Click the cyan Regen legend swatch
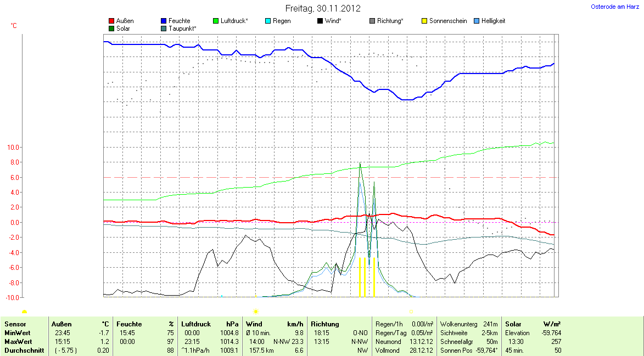Image resolution: width=644 pixels, height=356 pixels. [x=268, y=21]
